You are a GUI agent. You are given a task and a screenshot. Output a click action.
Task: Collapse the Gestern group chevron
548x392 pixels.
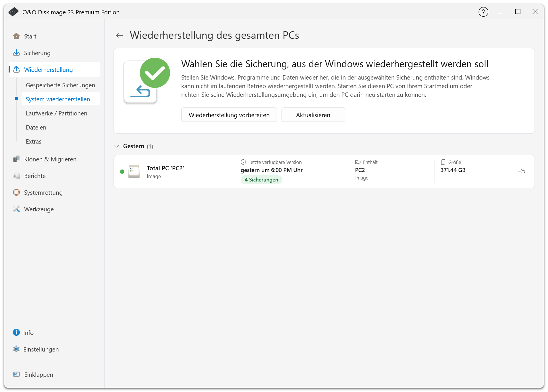pos(117,146)
